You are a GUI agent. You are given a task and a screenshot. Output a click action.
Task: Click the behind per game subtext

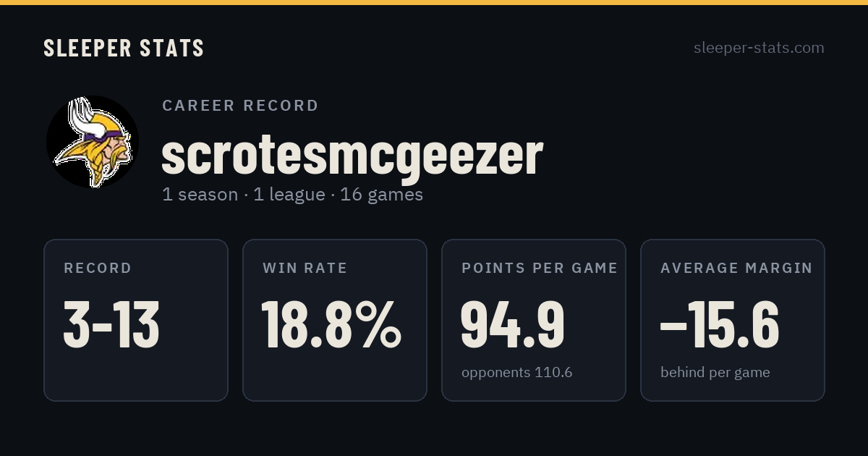(715, 373)
